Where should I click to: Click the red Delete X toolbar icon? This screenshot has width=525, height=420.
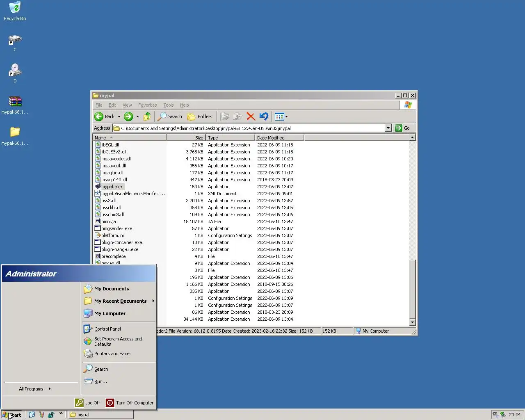click(251, 116)
